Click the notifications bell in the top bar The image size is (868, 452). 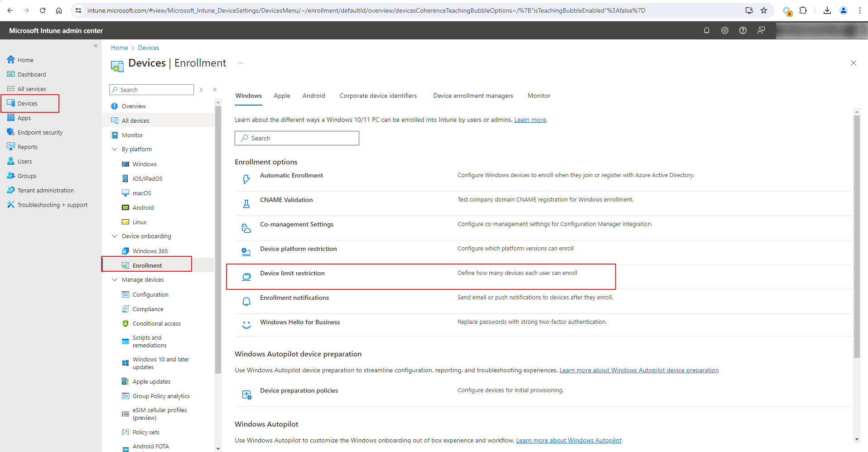click(x=706, y=30)
